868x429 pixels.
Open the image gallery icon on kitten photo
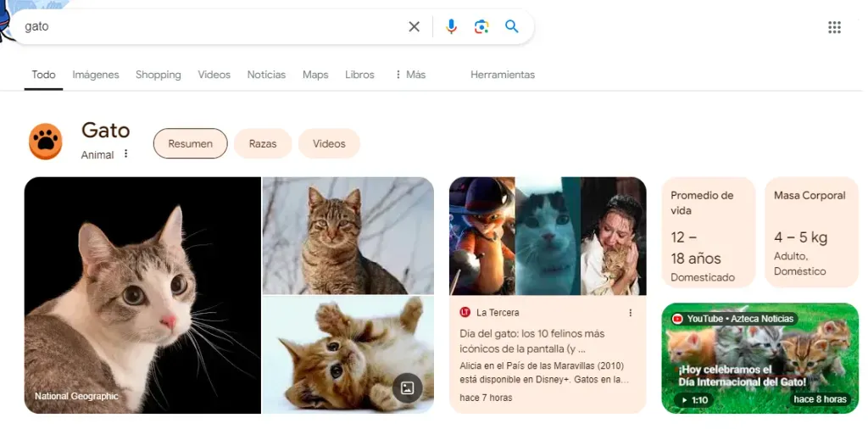407,388
